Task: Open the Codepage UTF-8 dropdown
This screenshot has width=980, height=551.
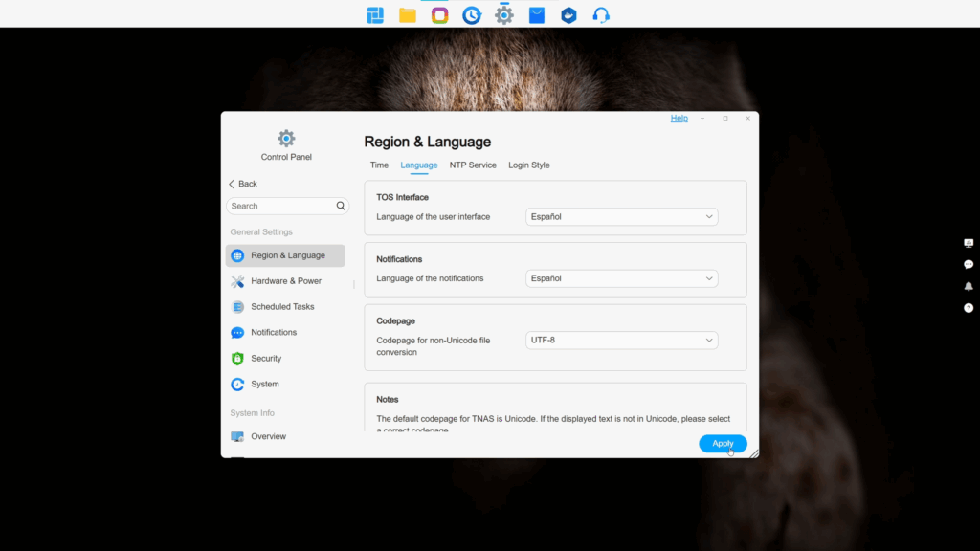Action: point(621,341)
